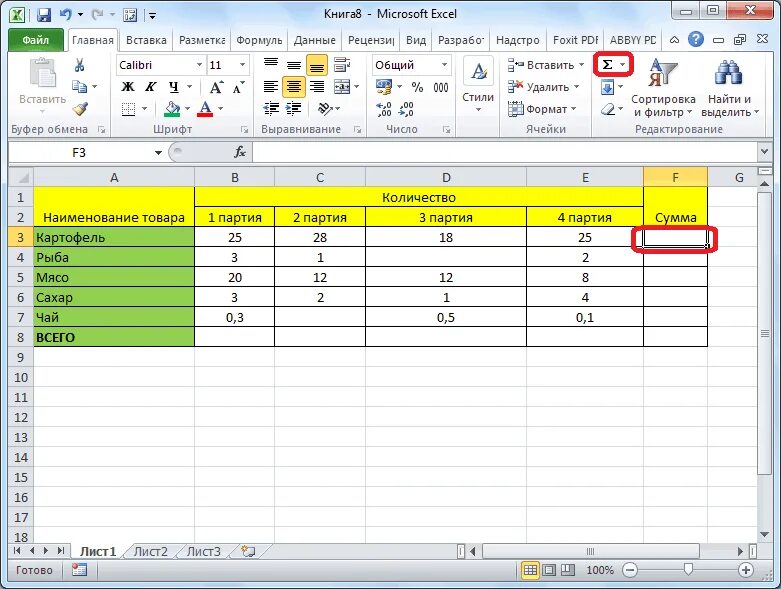Apply percent style format
Screen dimensions: 781x589
click(417, 87)
